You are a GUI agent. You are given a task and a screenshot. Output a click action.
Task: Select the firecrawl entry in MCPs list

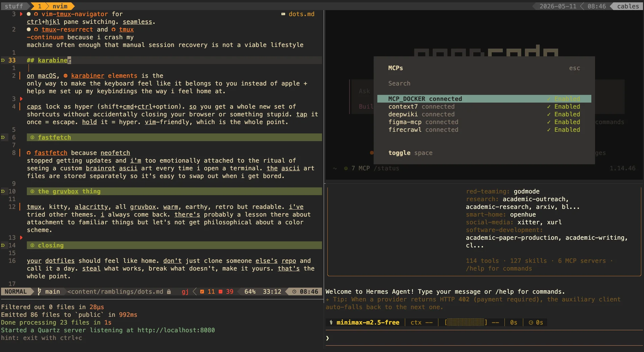point(484,130)
